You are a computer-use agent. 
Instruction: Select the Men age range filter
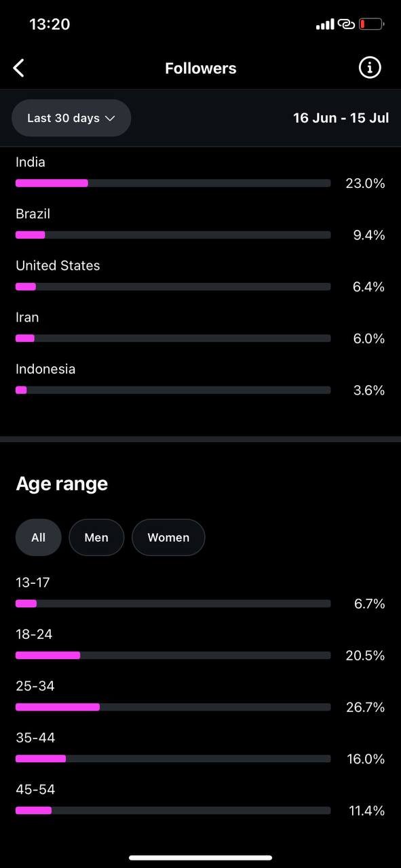tap(96, 538)
